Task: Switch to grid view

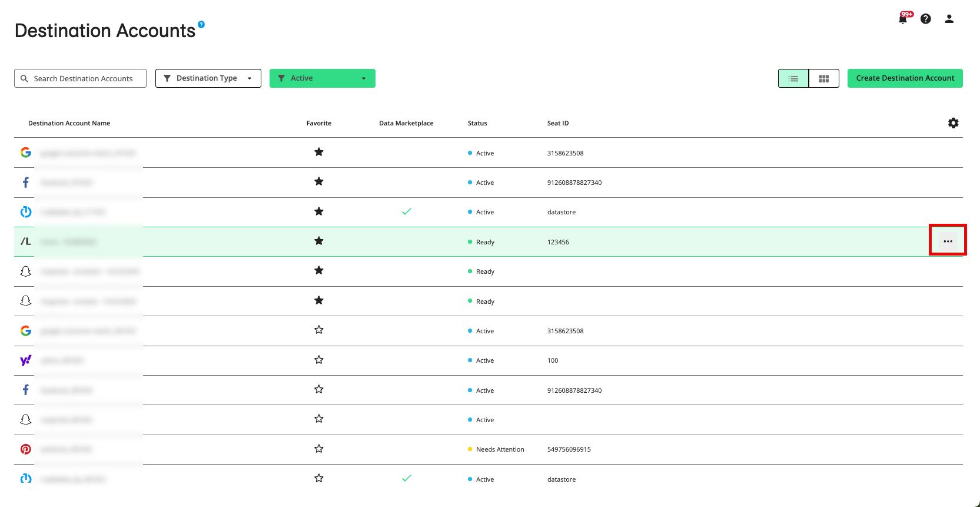Action: tap(824, 78)
